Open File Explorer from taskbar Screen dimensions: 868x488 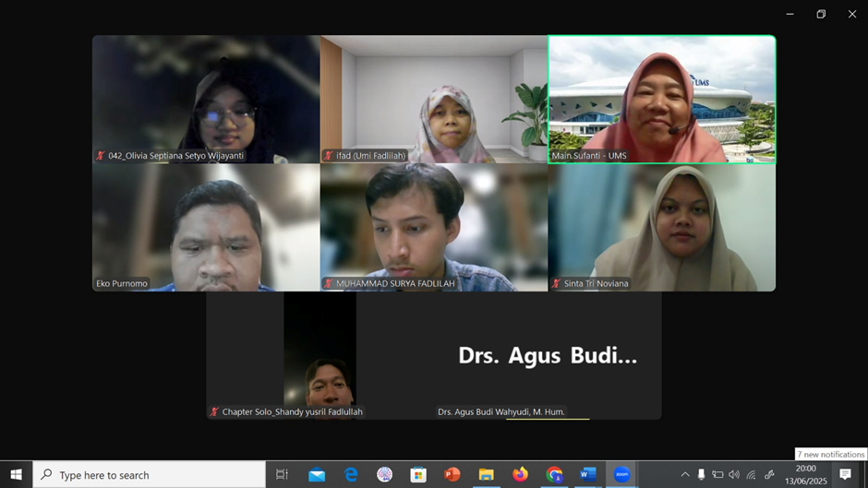point(486,474)
